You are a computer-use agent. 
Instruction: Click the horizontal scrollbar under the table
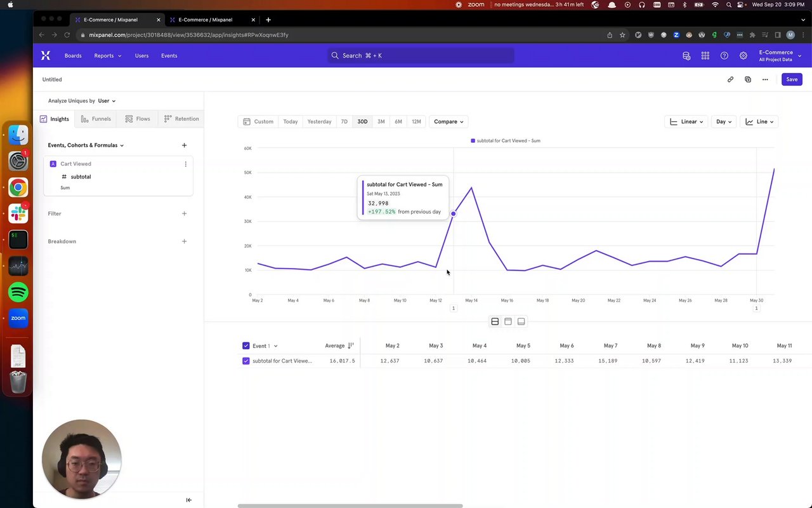pos(350,506)
